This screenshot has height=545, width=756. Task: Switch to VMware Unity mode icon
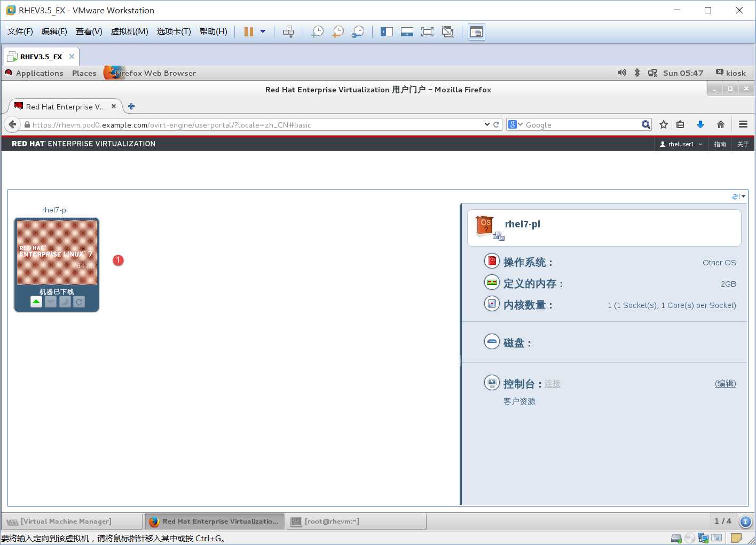447,31
